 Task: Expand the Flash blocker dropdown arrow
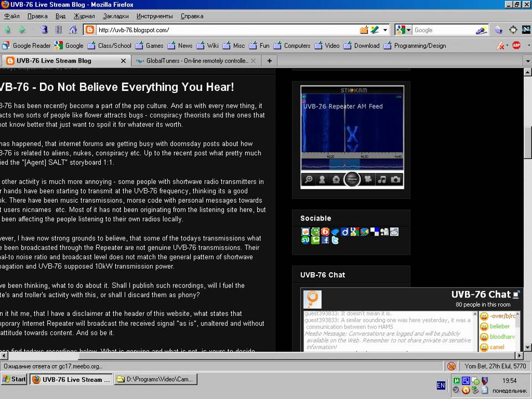click(507, 45)
